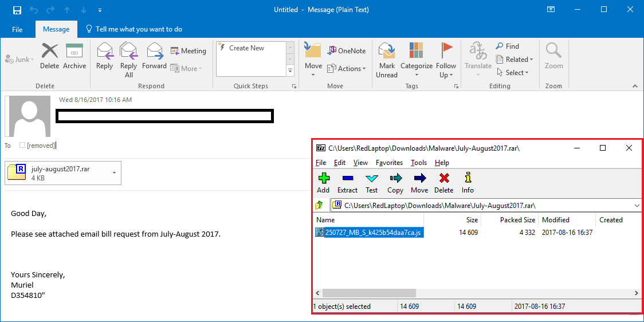Screen dimensions: 644x322
Task: Click Find in the Editing group
Action: pyautogui.click(x=507, y=46)
